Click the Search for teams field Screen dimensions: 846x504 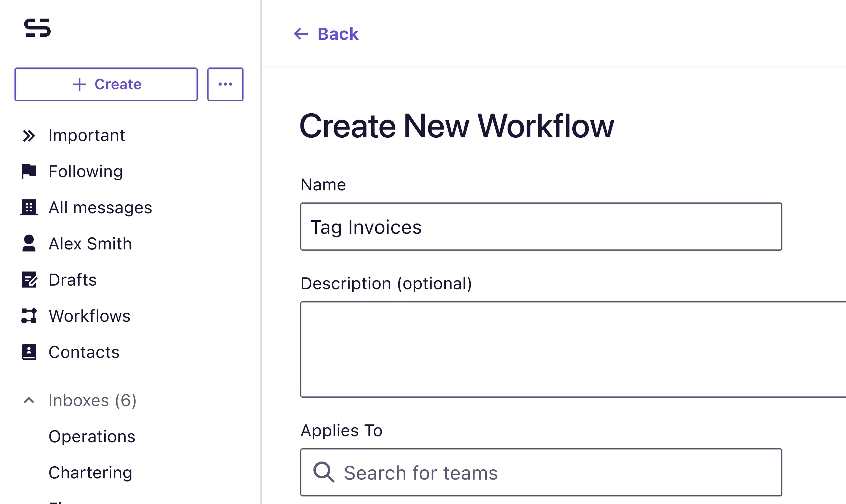pos(541,472)
